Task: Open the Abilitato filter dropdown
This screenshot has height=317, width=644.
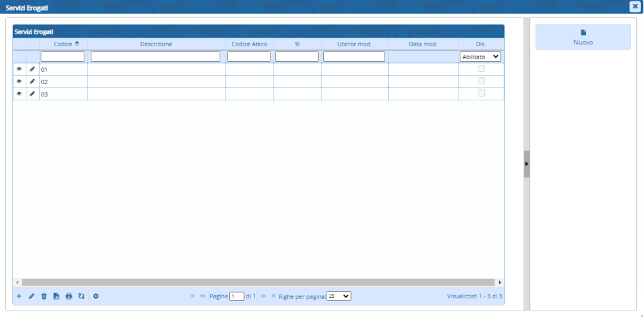Action: tap(480, 57)
